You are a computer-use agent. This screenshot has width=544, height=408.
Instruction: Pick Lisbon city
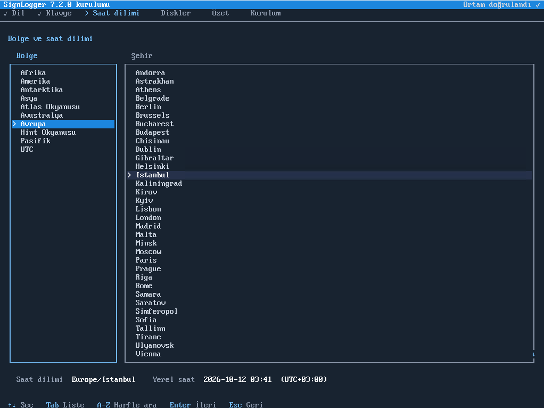pyautogui.click(x=330, y=209)
